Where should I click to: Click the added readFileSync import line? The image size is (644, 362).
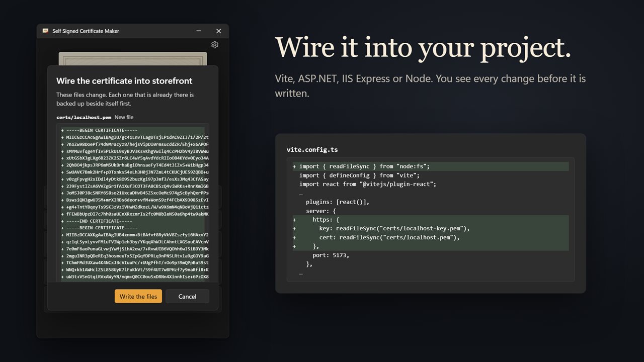pos(430,166)
